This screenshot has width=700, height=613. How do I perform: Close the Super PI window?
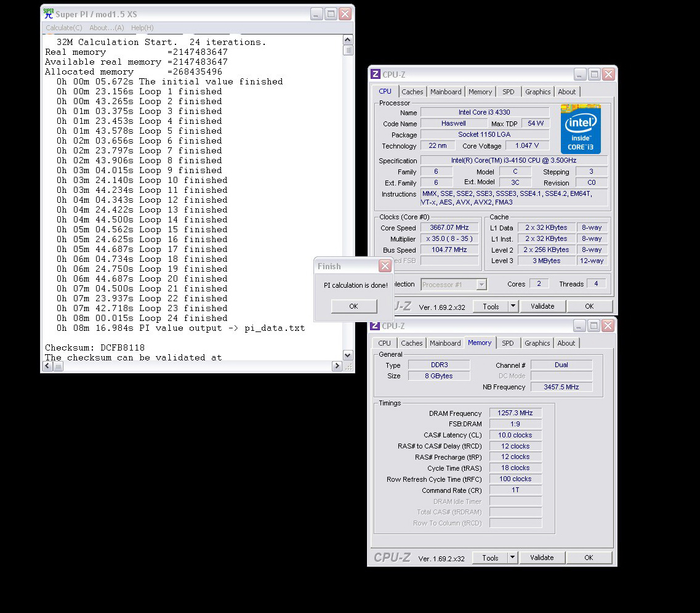coord(345,14)
